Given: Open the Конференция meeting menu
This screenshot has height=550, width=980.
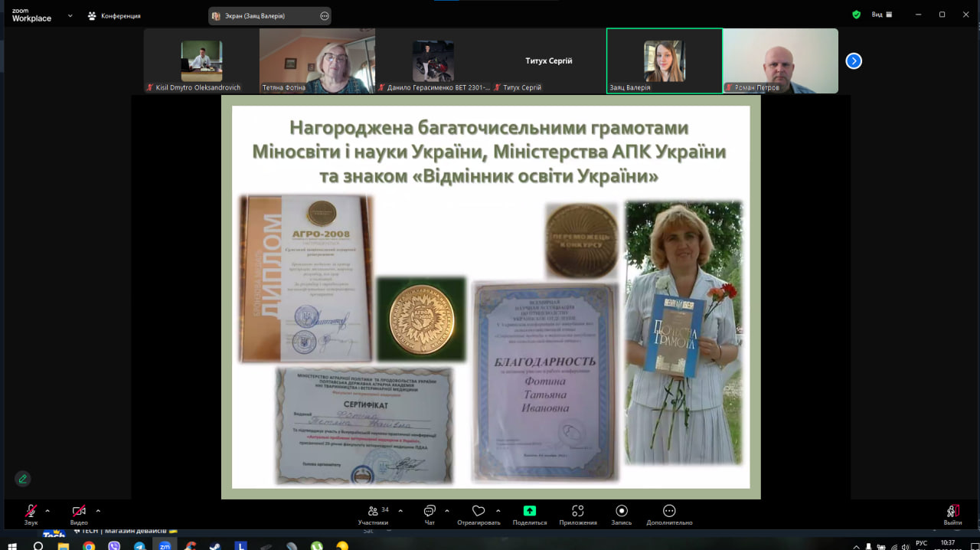Looking at the screenshot, I should click(114, 15).
